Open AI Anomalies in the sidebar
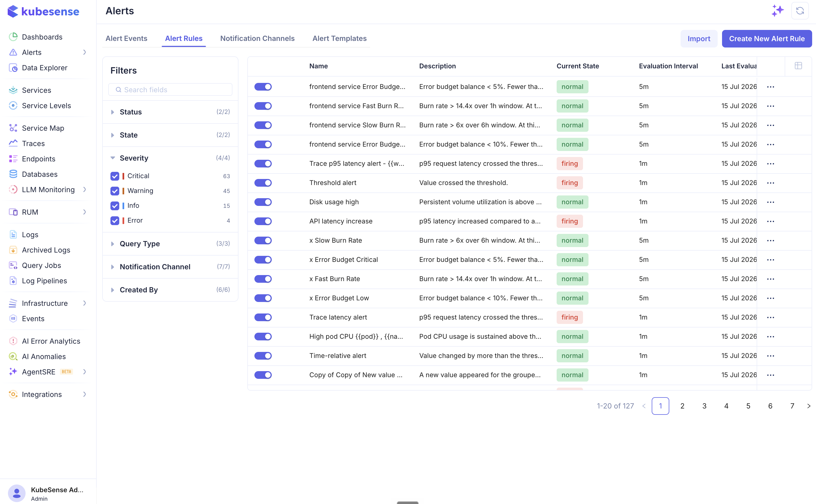This screenshot has height=504, width=816. [44, 356]
